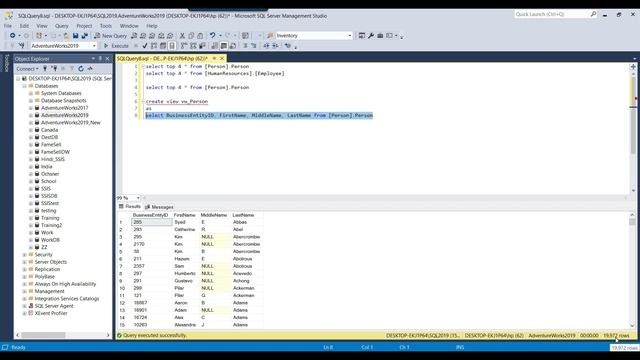Click the split editor plus icon
Image resolution: width=640 pixels, height=360 pixels.
click(633, 67)
